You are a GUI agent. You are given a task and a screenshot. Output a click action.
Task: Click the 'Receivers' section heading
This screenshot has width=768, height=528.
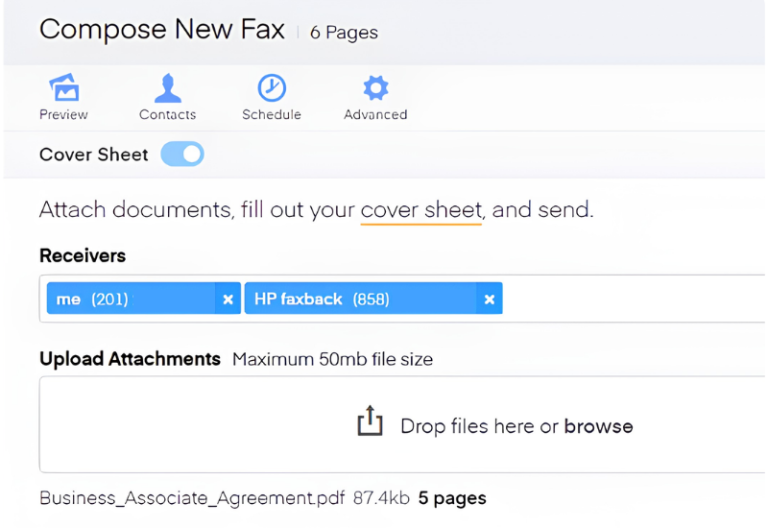[82, 256]
